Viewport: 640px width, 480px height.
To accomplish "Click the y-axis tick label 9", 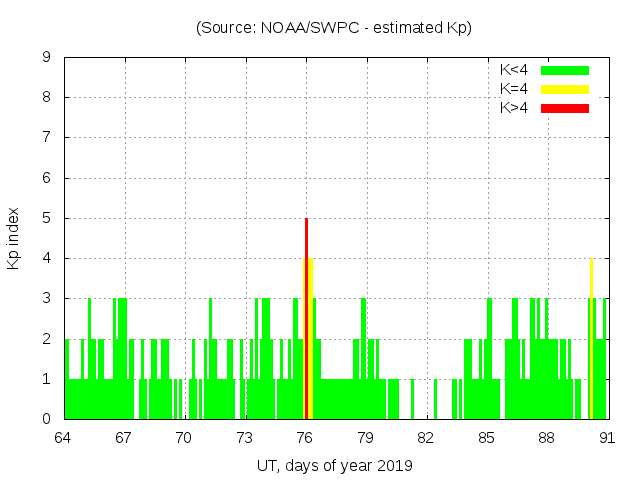I will 47,57.
